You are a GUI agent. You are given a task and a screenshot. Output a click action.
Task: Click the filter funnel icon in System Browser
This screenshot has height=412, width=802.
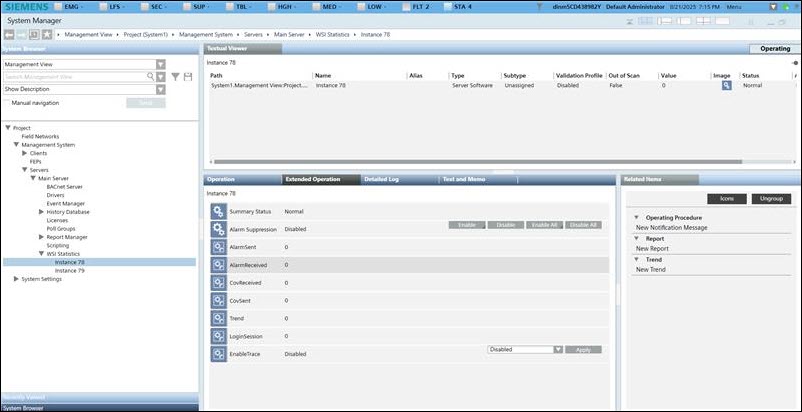pos(174,76)
